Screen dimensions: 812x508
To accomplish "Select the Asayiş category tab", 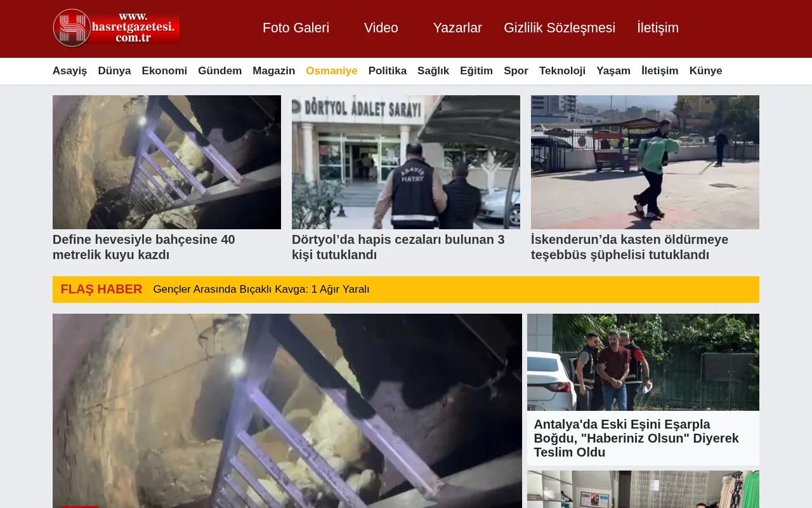I will point(70,70).
